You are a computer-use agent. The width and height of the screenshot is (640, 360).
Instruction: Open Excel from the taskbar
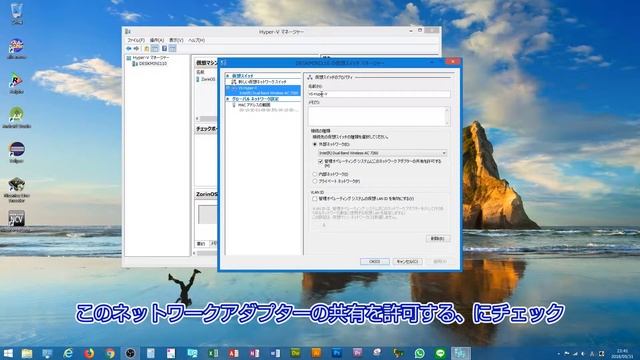(213, 353)
